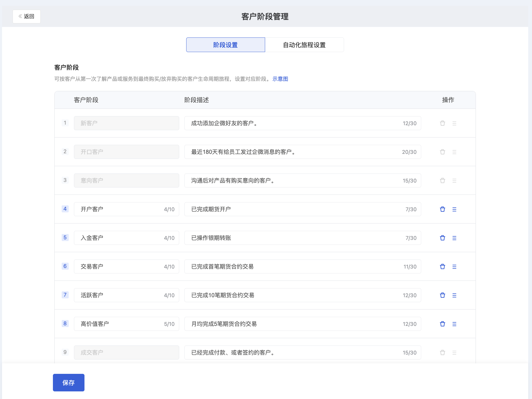This screenshot has width=532, height=399.
Task: Open 自动化旅程设置 tab
Action: click(304, 45)
